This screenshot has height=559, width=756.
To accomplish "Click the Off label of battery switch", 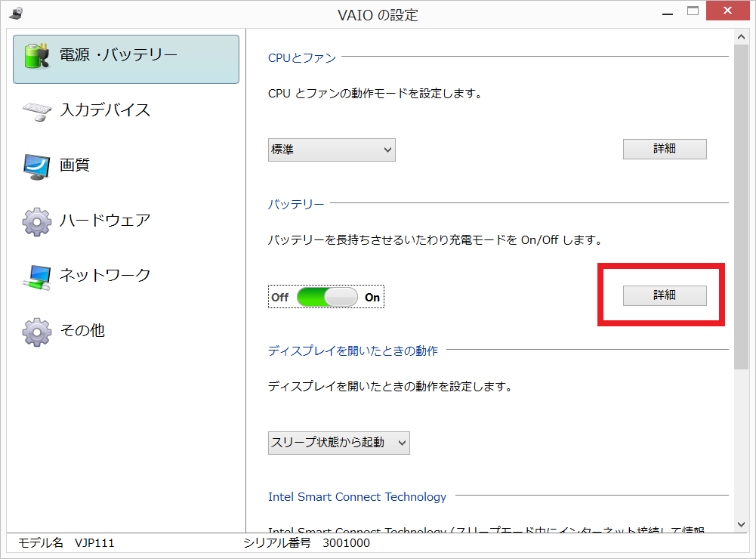I will click(279, 298).
